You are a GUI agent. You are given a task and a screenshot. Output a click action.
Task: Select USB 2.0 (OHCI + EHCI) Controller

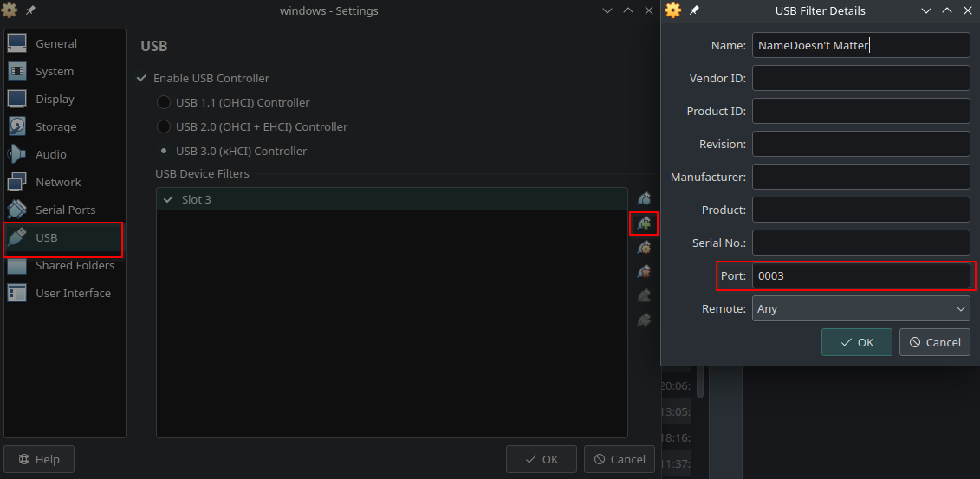164,126
